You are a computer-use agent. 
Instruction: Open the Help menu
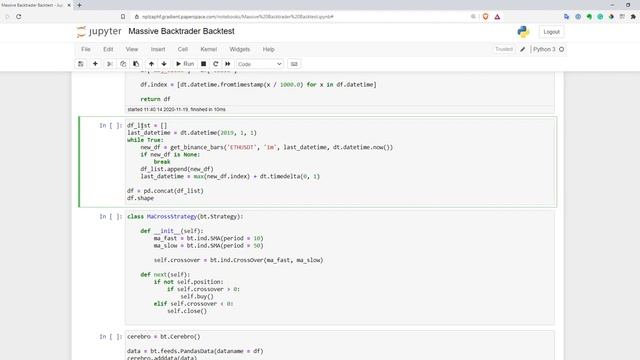pos(269,49)
